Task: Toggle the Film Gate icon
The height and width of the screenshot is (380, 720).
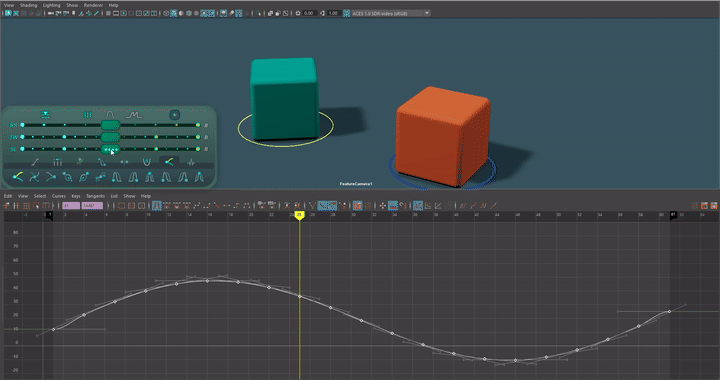Action: point(116,13)
